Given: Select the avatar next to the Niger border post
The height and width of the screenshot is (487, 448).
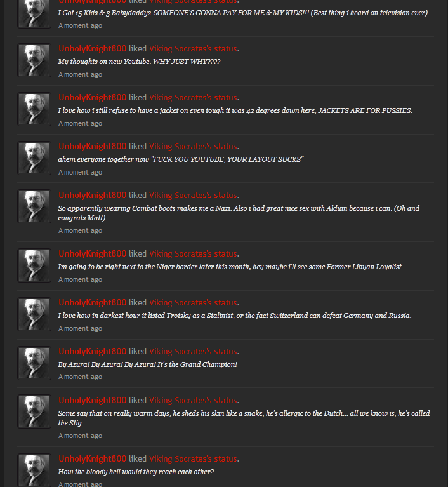Looking at the screenshot, I should [34, 265].
